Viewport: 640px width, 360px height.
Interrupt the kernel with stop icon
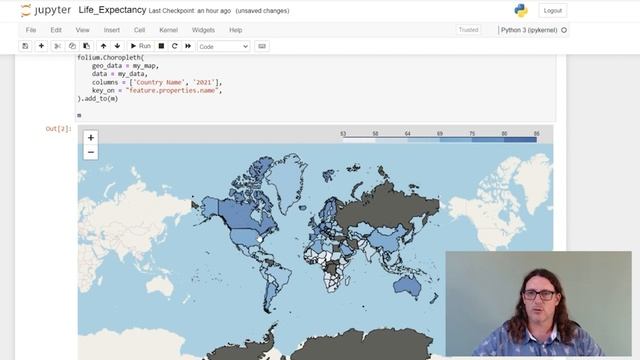[x=161, y=46]
